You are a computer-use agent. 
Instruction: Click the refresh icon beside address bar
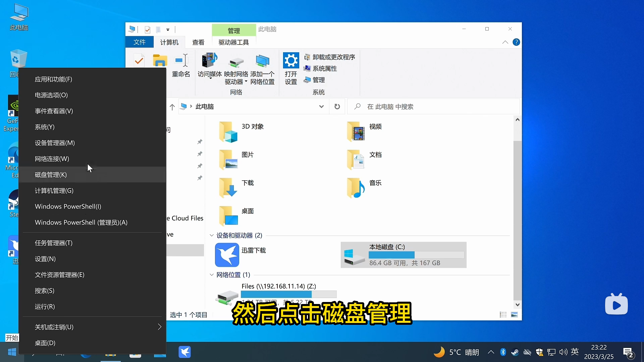(x=337, y=107)
